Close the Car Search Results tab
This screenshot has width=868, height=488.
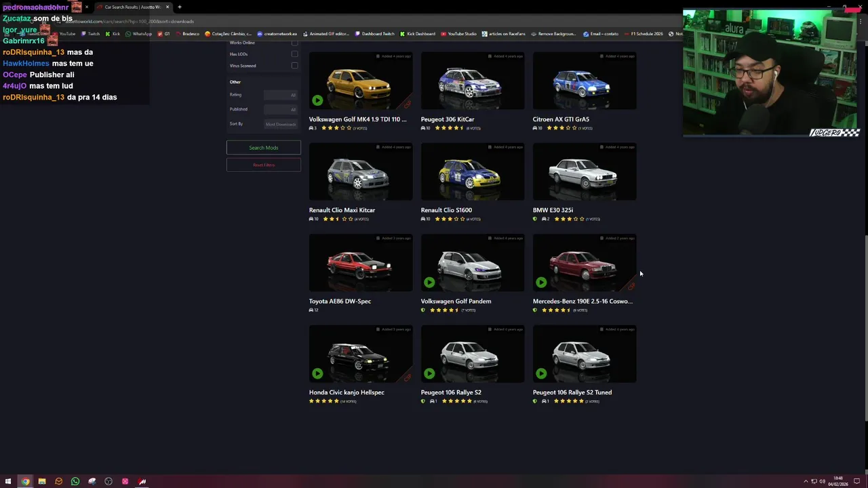click(167, 7)
